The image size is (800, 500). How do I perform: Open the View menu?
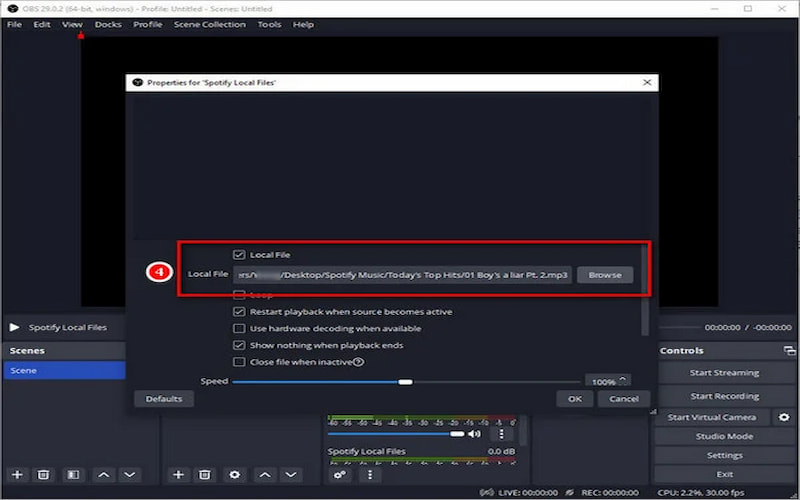(x=72, y=24)
